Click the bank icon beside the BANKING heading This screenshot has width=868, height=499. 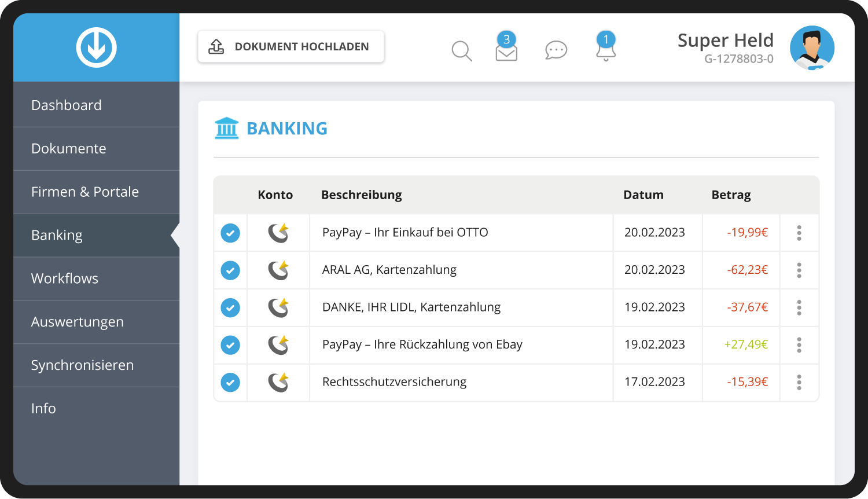click(227, 128)
